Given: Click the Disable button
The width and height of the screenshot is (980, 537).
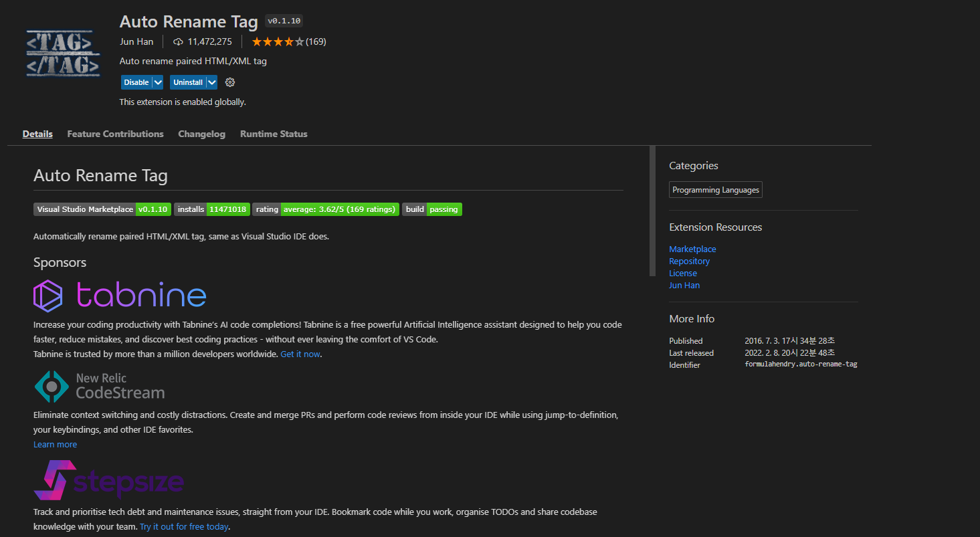Looking at the screenshot, I should coord(136,82).
